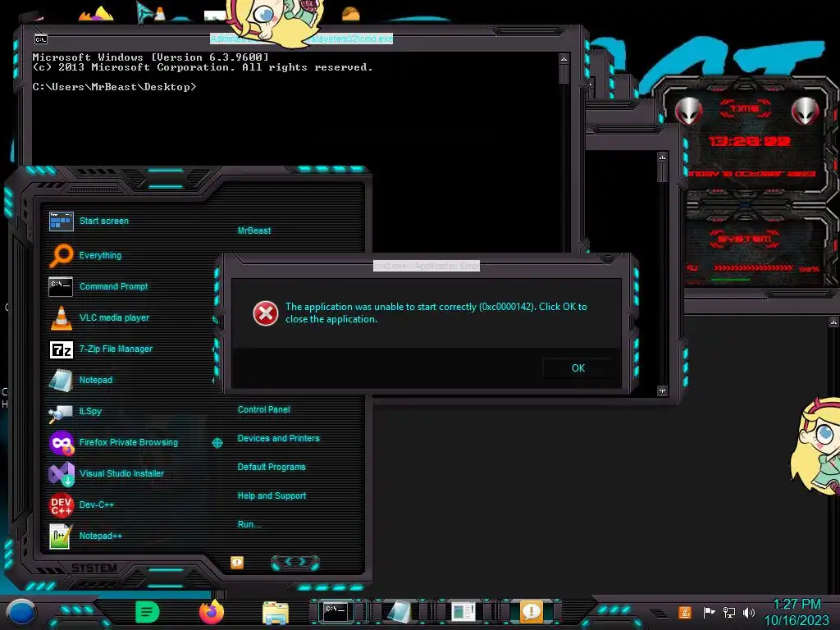Select Run... in the Start menu
The height and width of the screenshot is (630, 840).
tap(249, 524)
